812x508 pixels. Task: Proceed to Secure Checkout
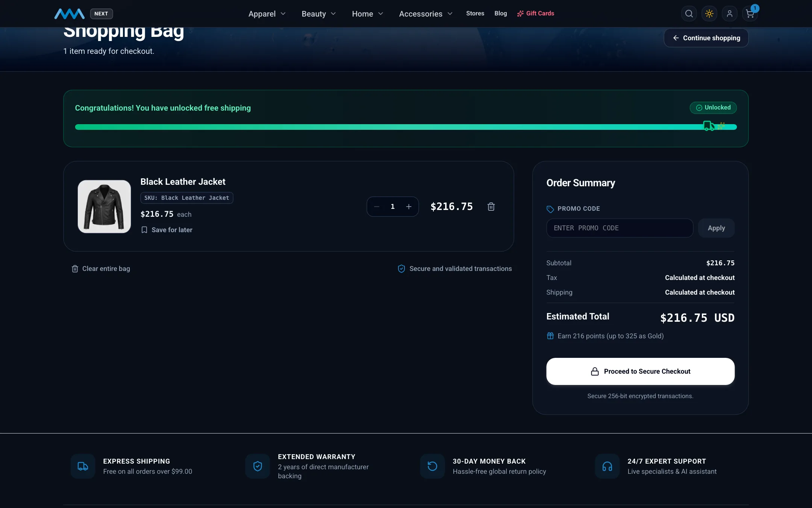click(x=640, y=371)
